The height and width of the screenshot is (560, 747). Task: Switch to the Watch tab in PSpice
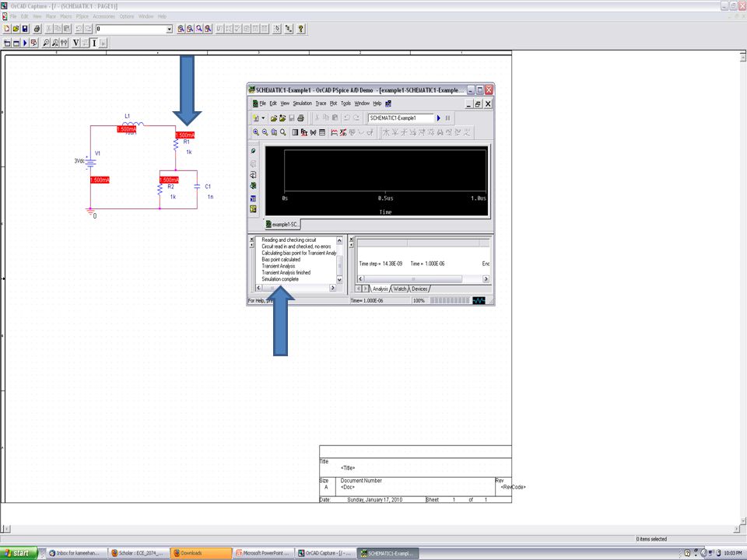point(400,289)
